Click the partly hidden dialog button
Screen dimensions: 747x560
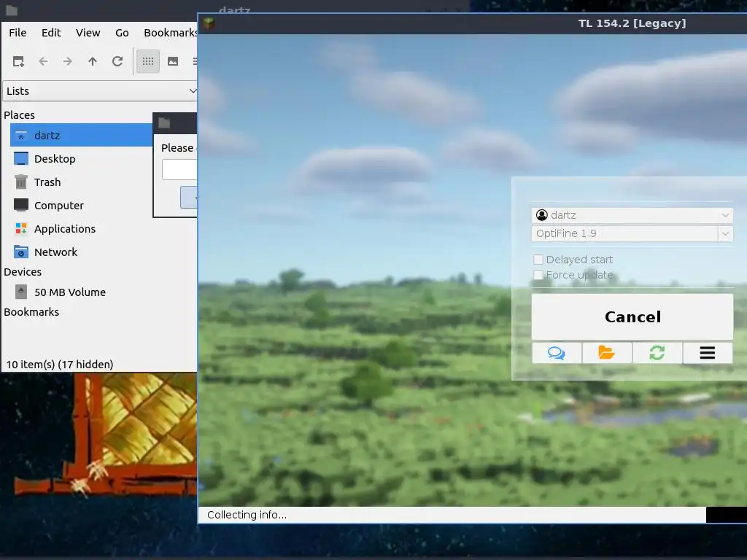189,197
